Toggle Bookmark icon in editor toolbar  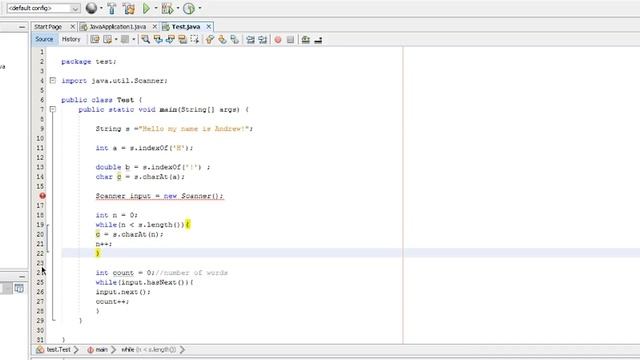pos(235,39)
